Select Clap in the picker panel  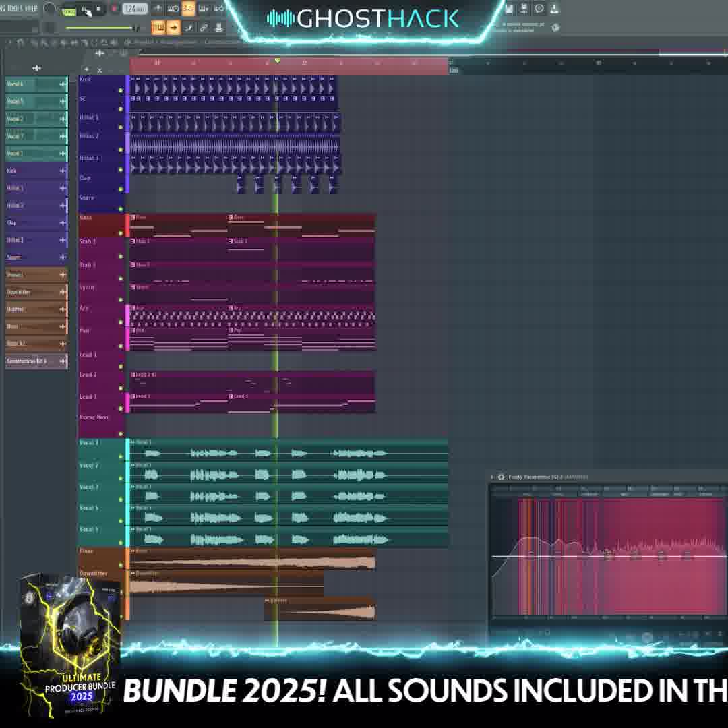tap(36, 223)
